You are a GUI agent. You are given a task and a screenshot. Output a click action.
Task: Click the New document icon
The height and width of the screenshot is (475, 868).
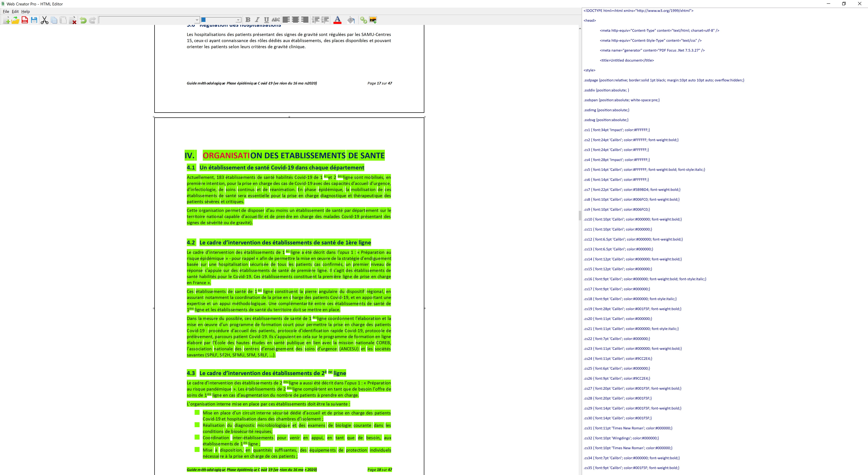(x=6, y=20)
